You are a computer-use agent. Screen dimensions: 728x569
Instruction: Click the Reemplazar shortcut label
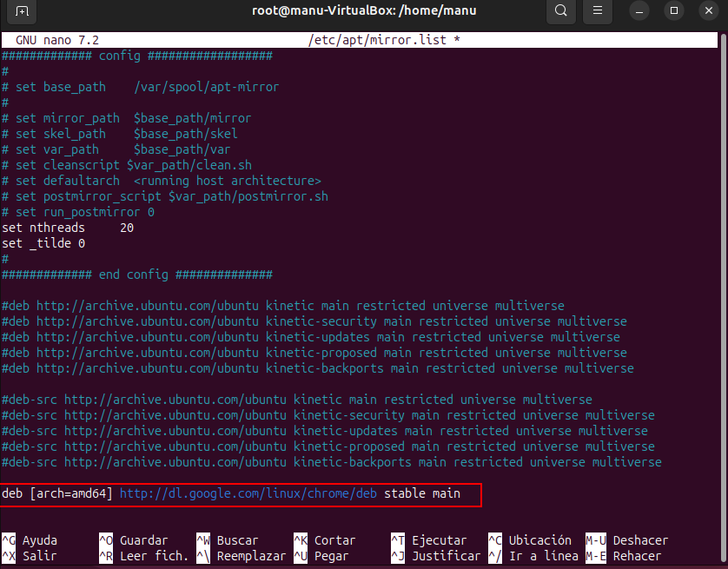[251, 556]
